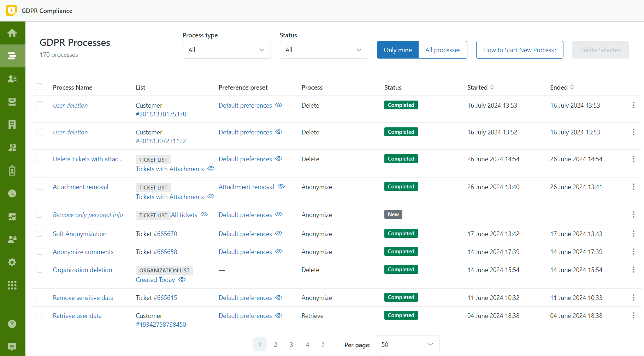
Task: Open the ID badge clipboard sidebar icon
Action: pos(12,170)
